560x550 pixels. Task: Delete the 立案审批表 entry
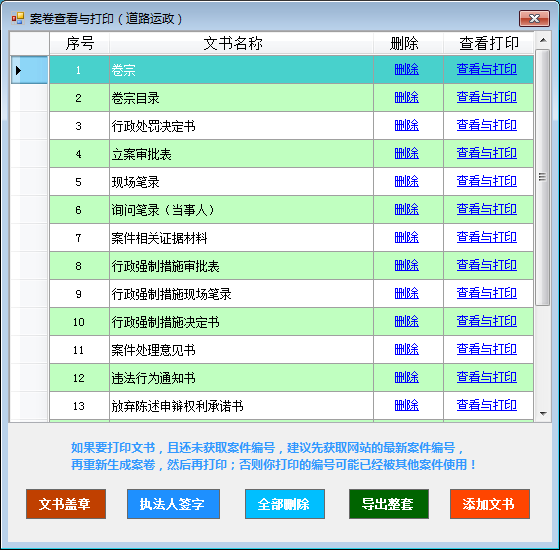[406, 153]
